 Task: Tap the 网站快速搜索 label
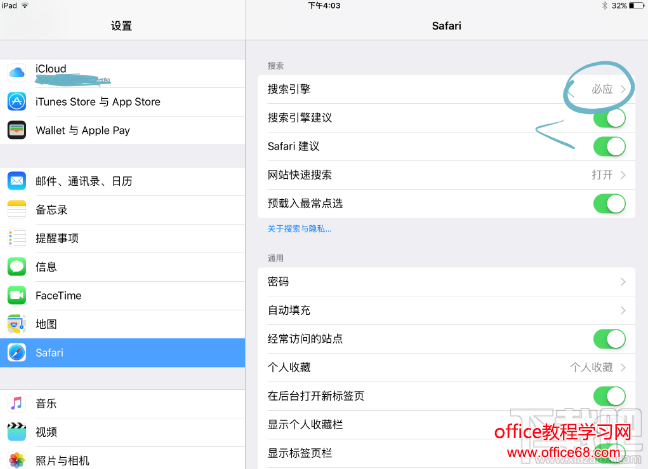[300, 175]
